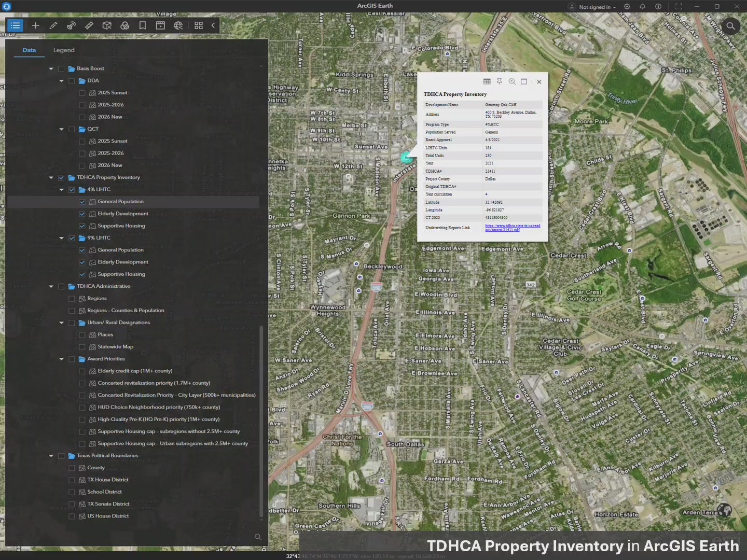The width and height of the screenshot is (747, 560).
Task: Open the Underwriting Reports Link URL
Action: (513, 228)
